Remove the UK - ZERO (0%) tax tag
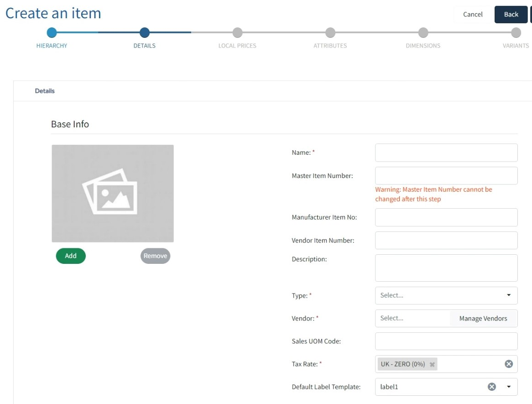This screenshot has height=404, width=532. pos(432,364)
